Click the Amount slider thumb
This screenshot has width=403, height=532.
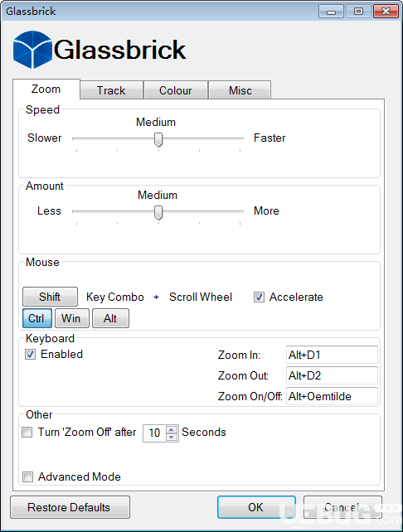pyautogui.click(x=158, y=213)
